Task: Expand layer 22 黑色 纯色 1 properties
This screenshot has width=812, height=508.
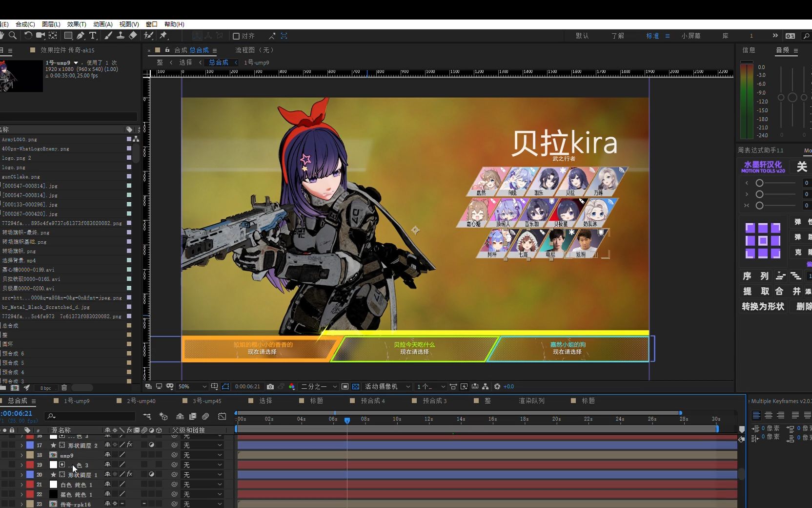Action: [x=21, y=494]
